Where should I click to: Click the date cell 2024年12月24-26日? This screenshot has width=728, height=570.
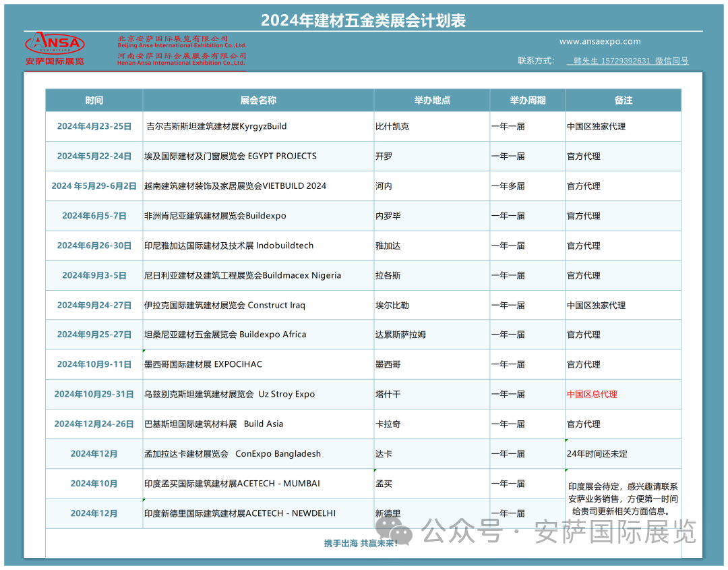(x=94, y=424)
